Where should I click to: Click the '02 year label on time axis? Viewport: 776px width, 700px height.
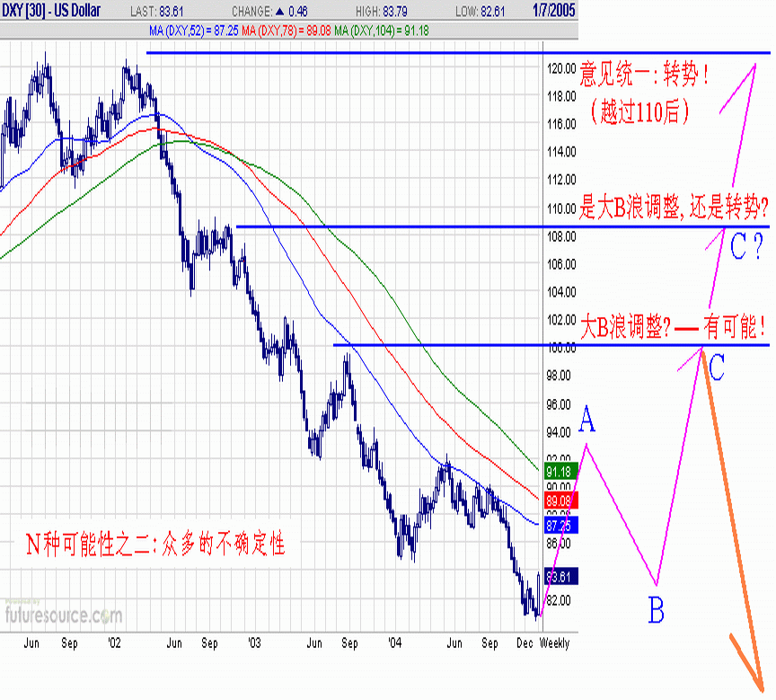pos(114,642)
